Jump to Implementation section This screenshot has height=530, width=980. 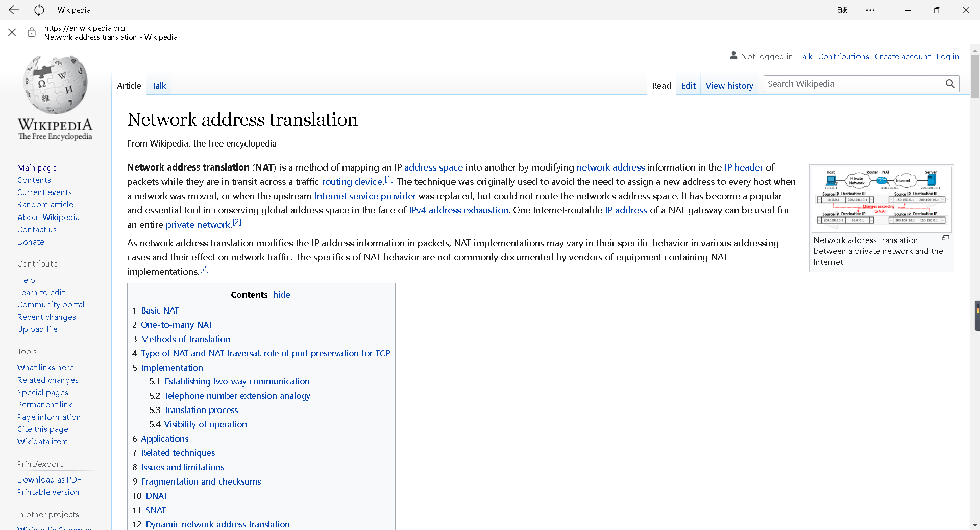point(172,368)
